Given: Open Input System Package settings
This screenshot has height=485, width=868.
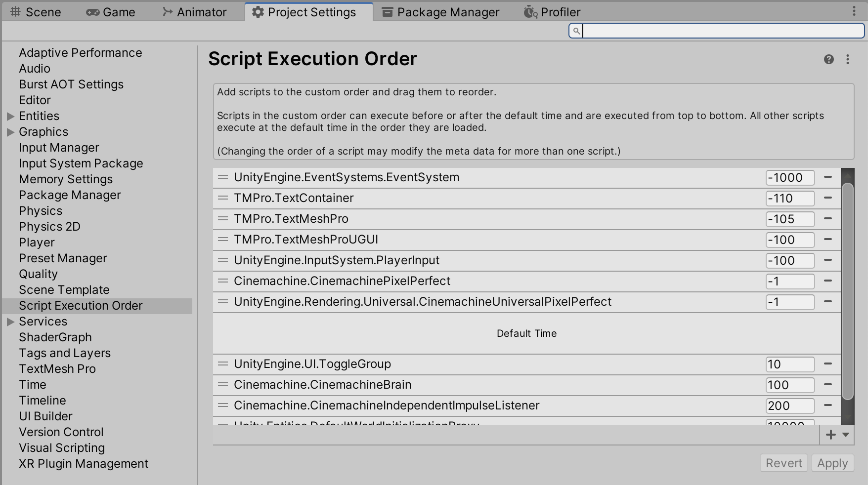Looking at the screenshot, I should (x=81, y=163).
